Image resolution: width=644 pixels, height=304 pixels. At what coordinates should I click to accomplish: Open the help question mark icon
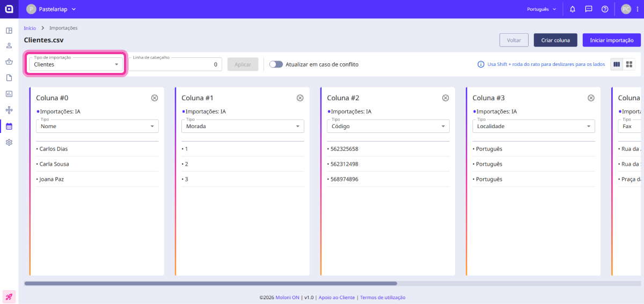click(x=605, y=9)
